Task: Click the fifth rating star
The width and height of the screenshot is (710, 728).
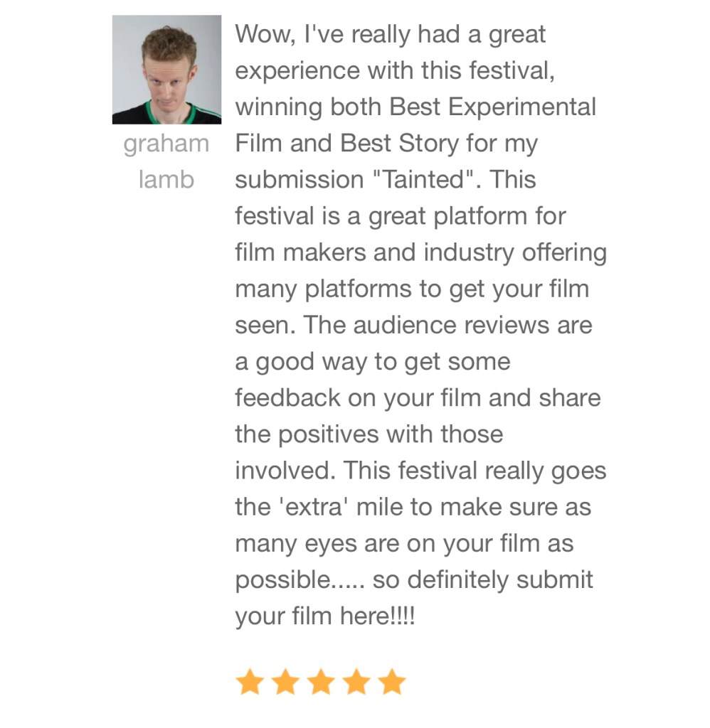Action: click(x=392, y=682)
